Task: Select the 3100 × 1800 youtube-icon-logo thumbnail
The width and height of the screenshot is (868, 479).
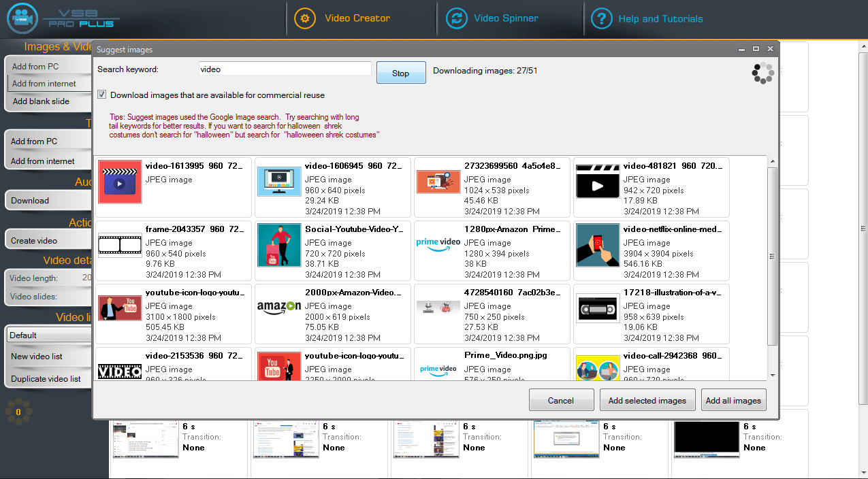Action: pos(120,308)
